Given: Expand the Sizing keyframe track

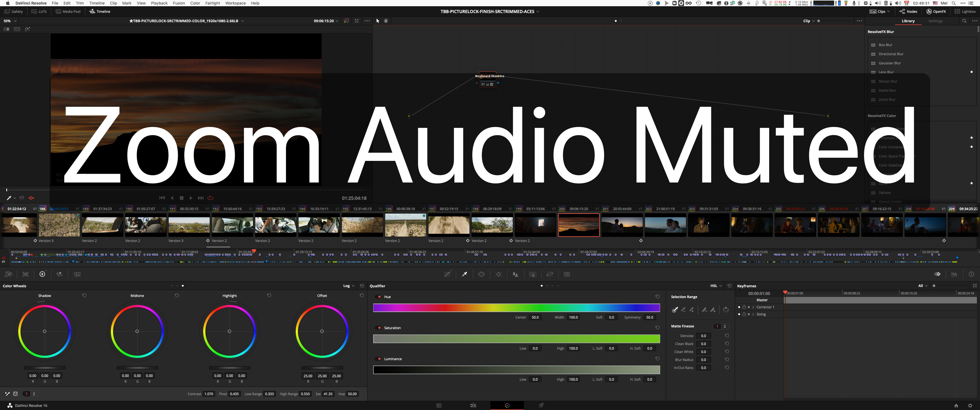Looking at the screenshot, I should (753, 314).
